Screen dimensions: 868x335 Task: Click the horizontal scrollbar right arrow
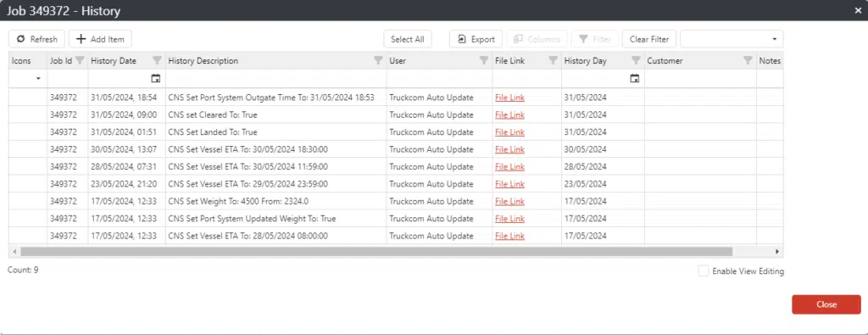click(777, 251)
